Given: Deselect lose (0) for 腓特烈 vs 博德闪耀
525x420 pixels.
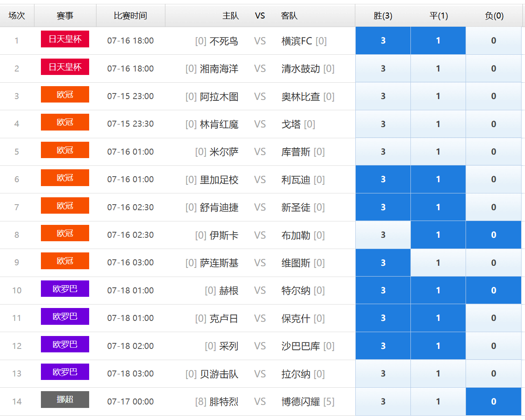Looking at the screenshot, I should (494, 401).
